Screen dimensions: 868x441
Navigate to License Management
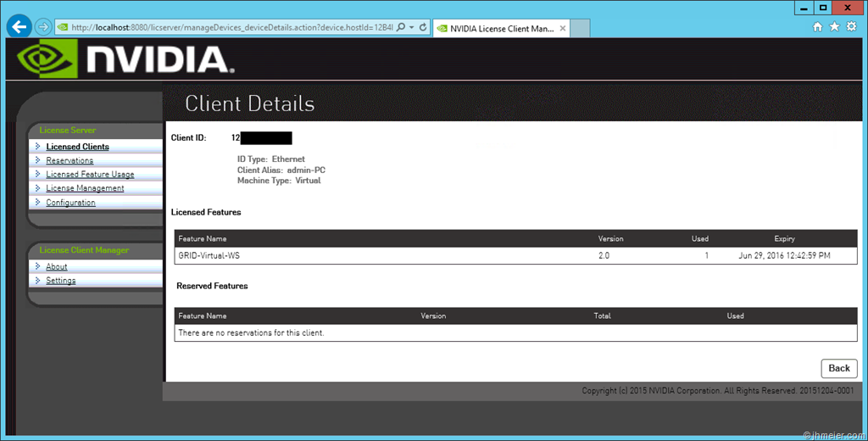click(85, 188)
